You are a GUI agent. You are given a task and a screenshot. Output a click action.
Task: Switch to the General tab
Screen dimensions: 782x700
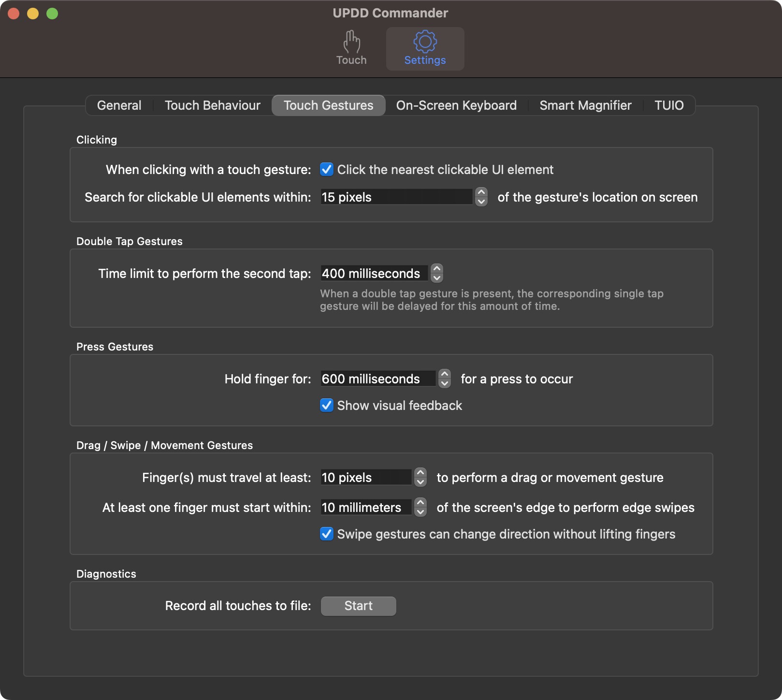pos(119,105)
